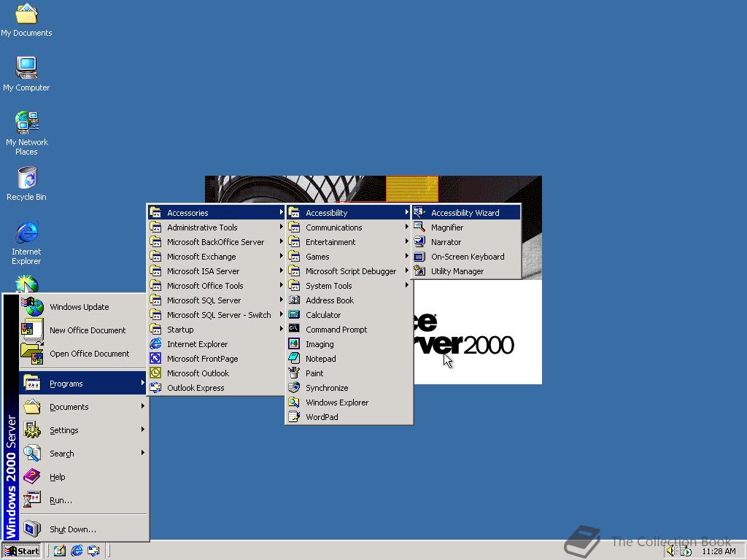Click the Magnifier icon in Accessibility menu
747x560 pixels.
(419, 227)
